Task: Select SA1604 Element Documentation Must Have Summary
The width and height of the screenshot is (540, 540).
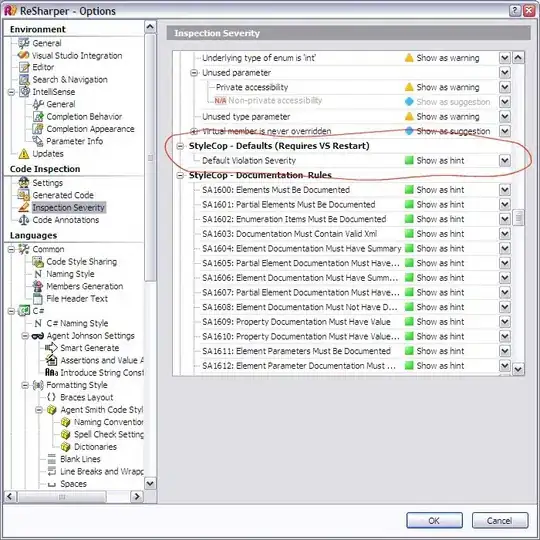Action: coord(302,248)
